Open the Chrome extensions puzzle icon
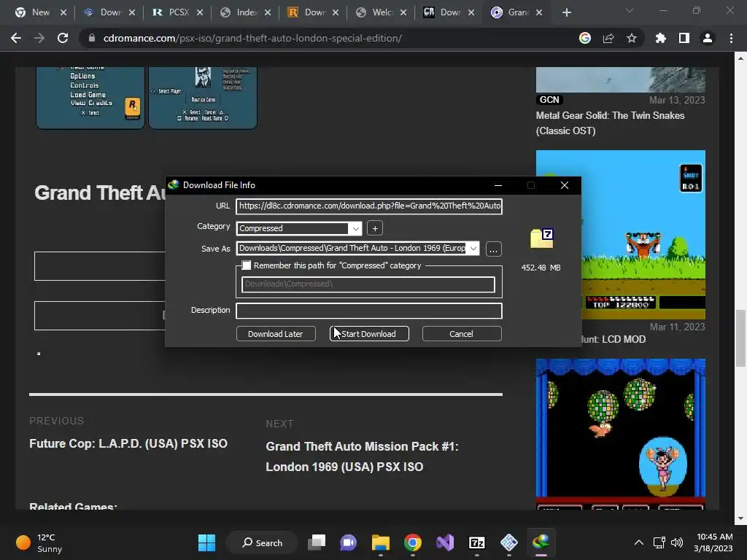The width and height of the screenshot is (747, 560). [661, 38]
